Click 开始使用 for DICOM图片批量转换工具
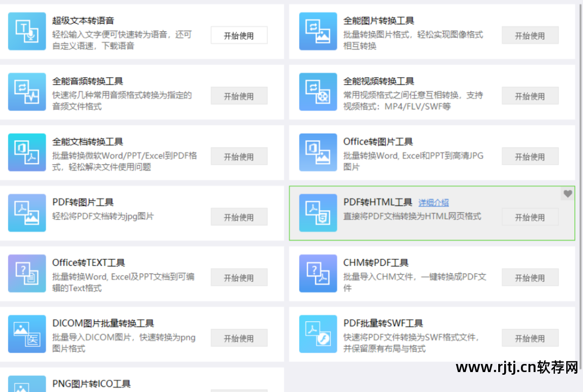Viewport: 583px width, 392px height. pos(239,338)
